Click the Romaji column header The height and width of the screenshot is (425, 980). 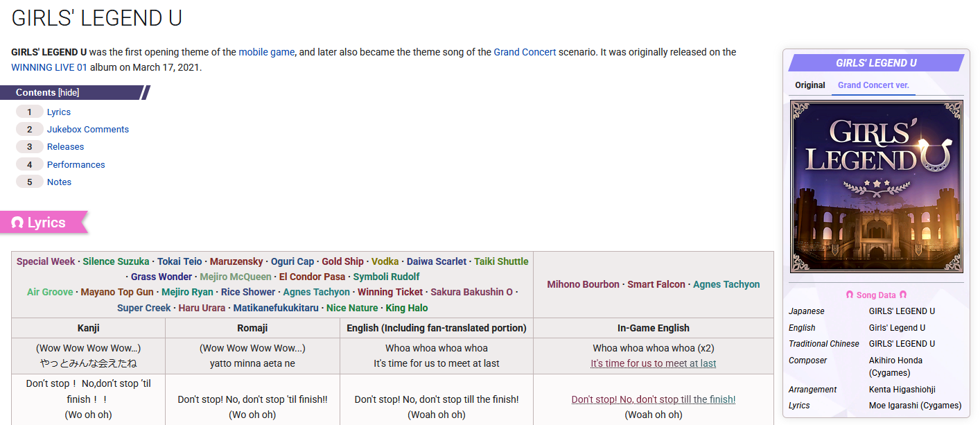pos(252,328)
